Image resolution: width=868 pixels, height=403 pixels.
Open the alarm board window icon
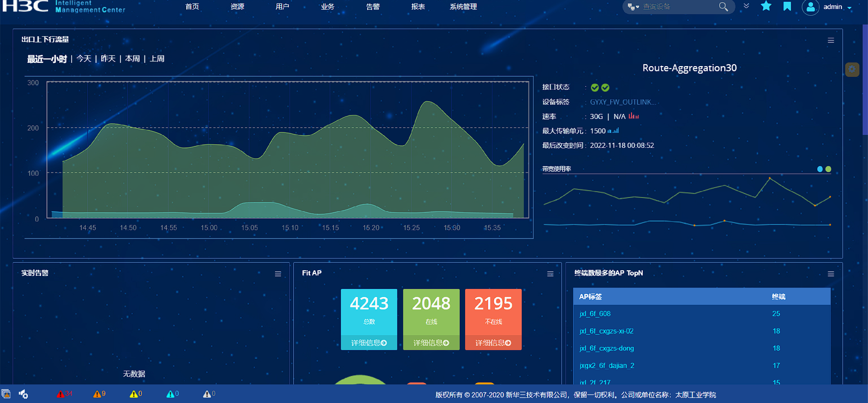pos(6,393)
